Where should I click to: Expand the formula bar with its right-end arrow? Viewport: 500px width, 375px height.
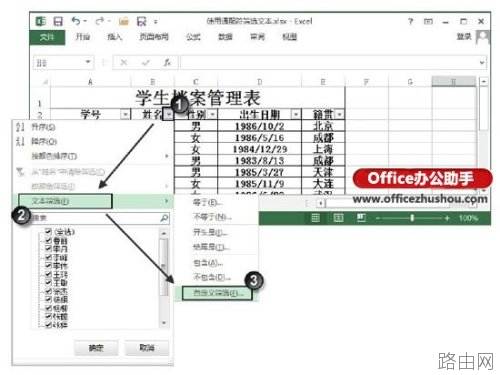482,62
